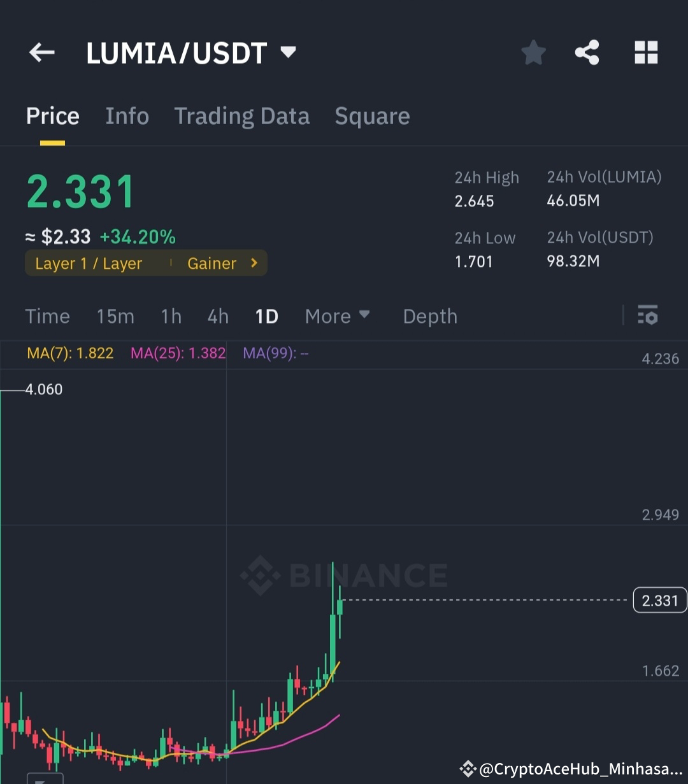Tap the Layer 1 / Layer tag
The image size is (688, 784).
click(x=89, y=263)
